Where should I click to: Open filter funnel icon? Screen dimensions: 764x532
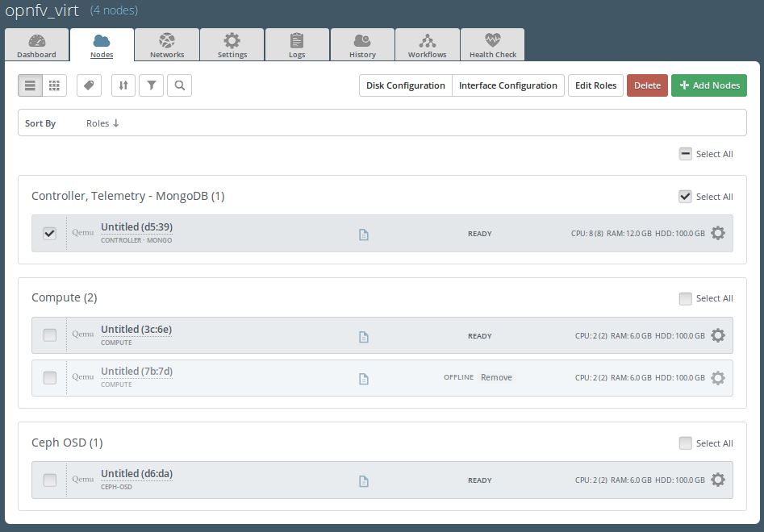click(152, 85)
